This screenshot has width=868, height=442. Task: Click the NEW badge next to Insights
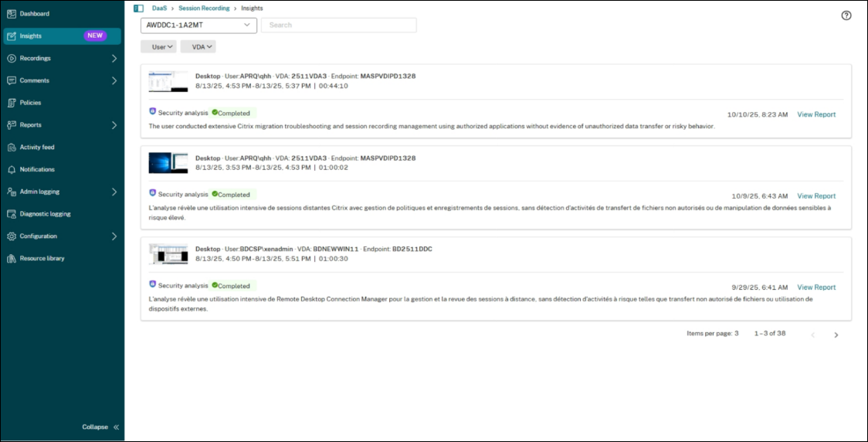(x=95, y=36)
